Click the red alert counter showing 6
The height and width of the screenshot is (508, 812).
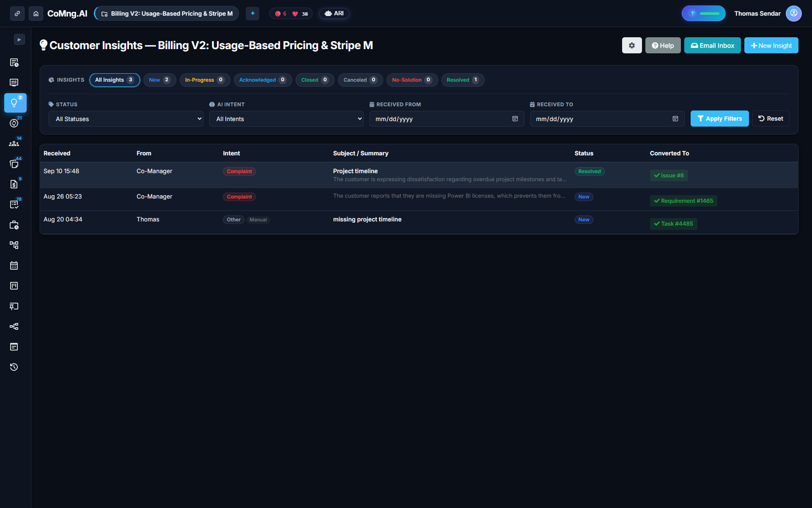[x=281, y=14]
